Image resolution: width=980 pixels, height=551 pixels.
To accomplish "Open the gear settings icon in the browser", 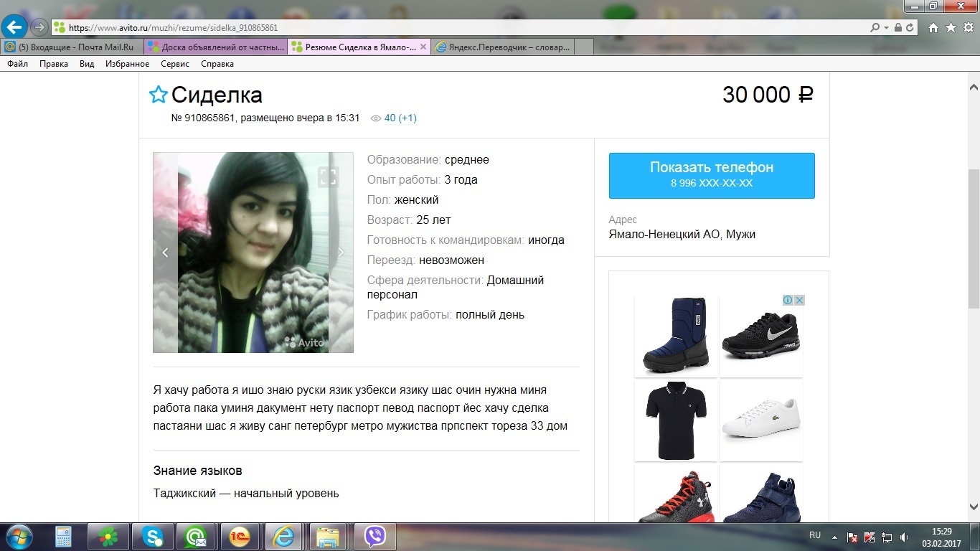I will (x=969, y=28).
